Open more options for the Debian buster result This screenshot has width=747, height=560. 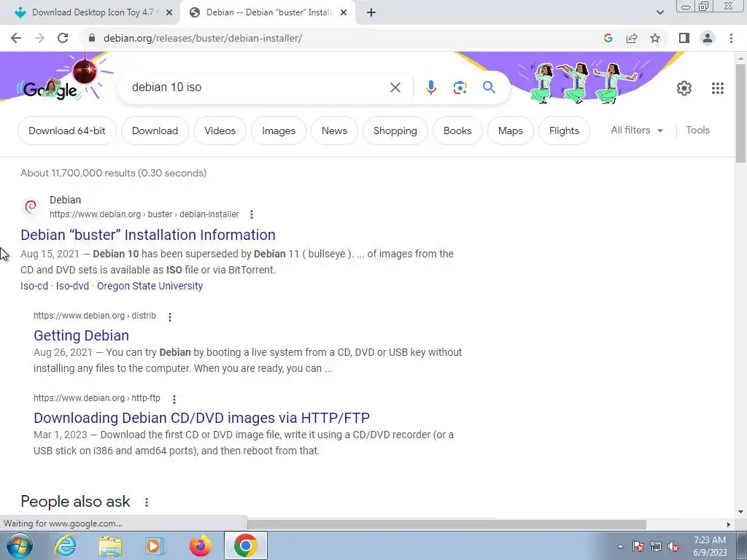[252, 214]
